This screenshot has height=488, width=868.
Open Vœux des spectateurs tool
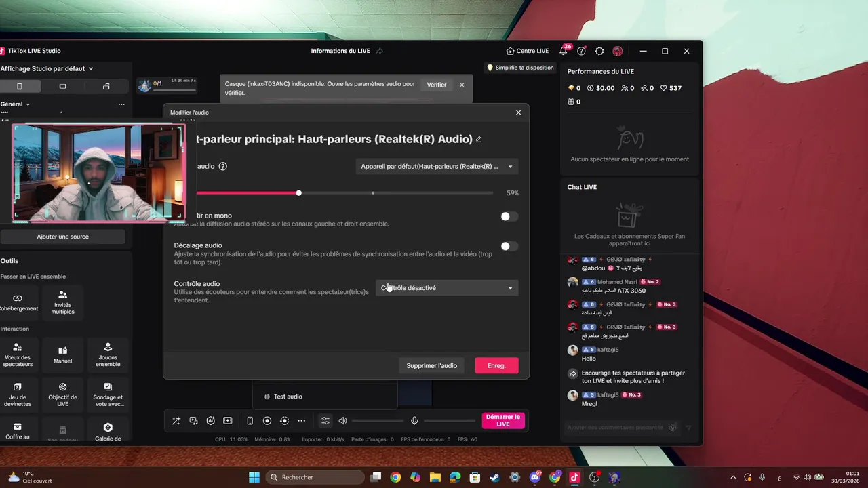18,355
